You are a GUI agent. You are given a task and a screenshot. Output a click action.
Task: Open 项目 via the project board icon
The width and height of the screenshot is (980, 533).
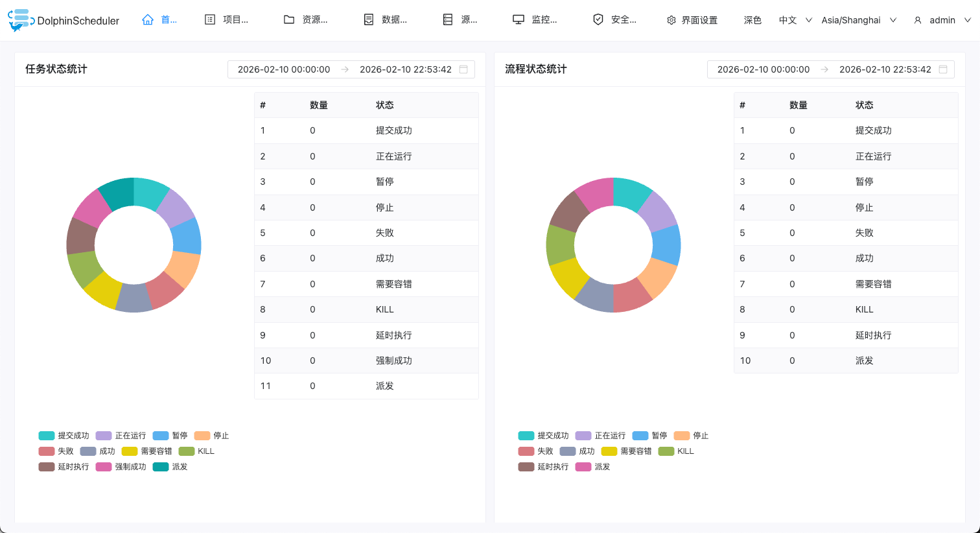coord(209,19)
